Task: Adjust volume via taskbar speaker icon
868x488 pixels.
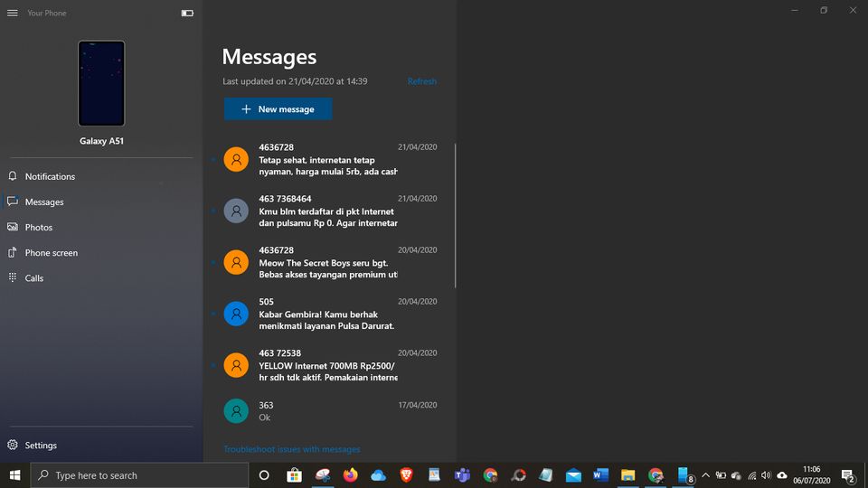Action: pyautogui.click(x=766, y=475)
